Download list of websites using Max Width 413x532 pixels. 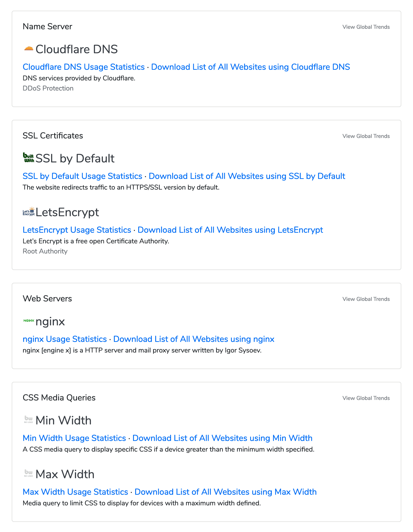(225, 492)
